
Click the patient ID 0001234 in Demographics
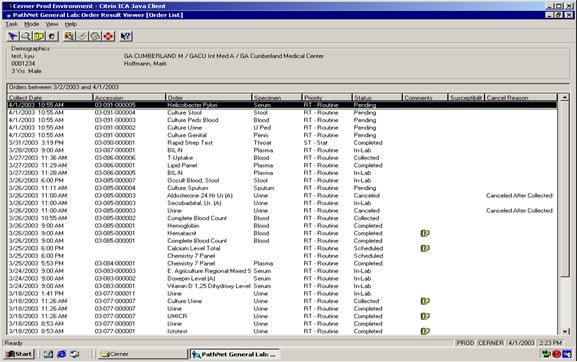coord(23,63)
